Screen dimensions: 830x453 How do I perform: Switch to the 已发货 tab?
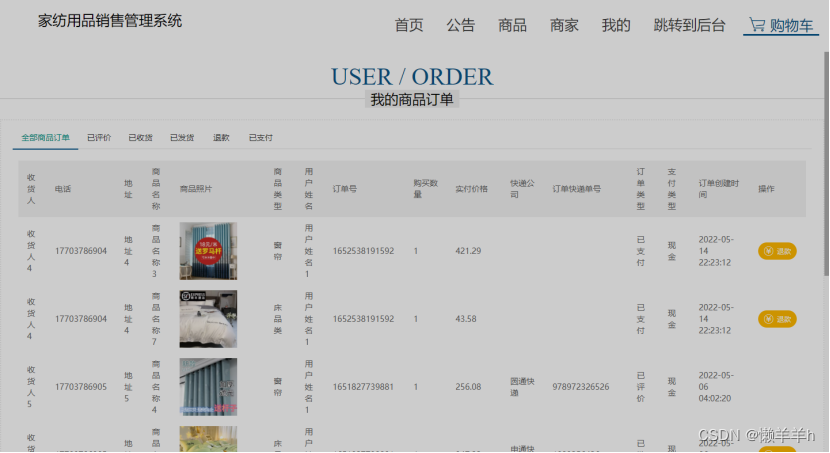tap(182, 138)
